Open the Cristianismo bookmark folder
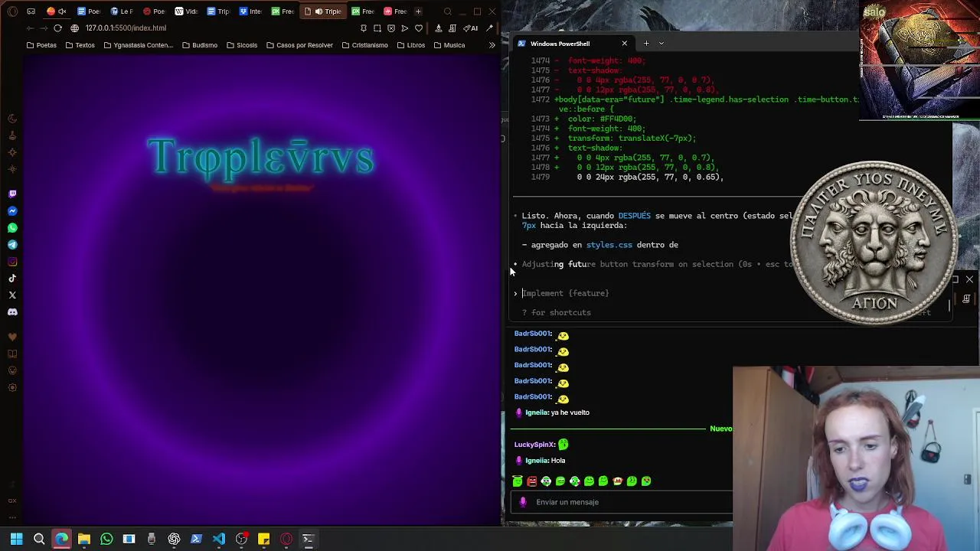The image size is (980, 551). tap(365, 45)
